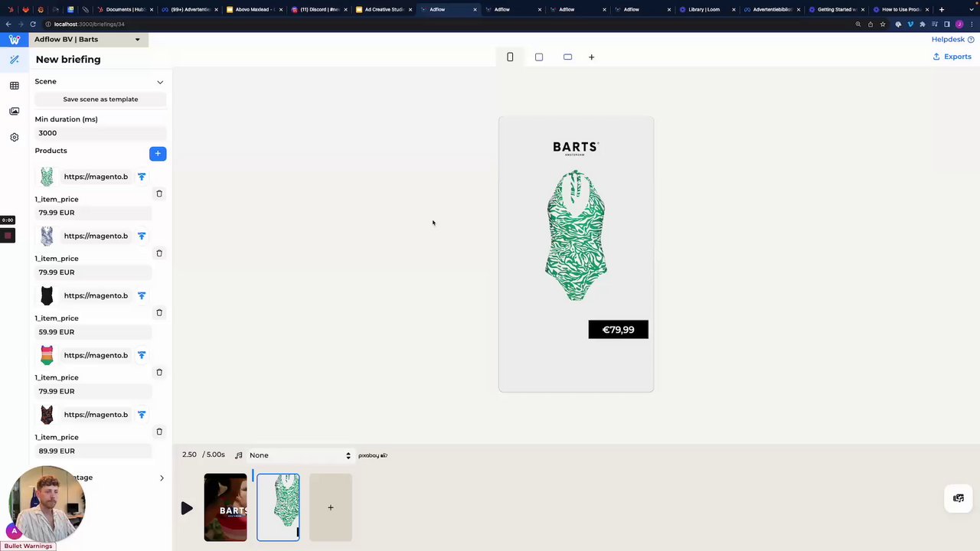Open browser extensions puzzle icon
The image size is (980, 551).
pyautogui.click(x=922, y=24)
